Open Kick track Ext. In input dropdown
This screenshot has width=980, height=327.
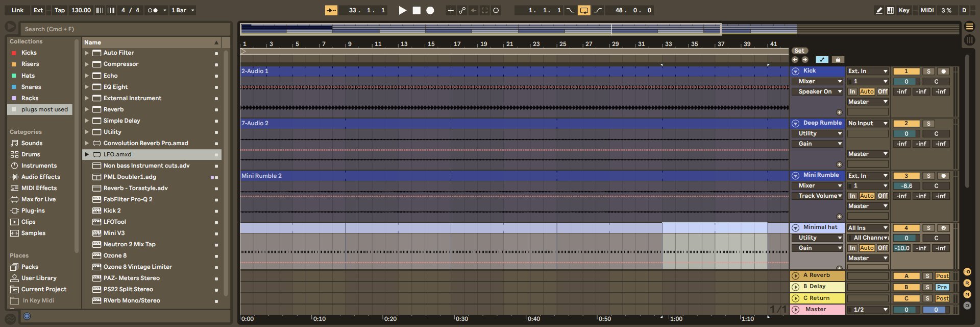point(868,72)
